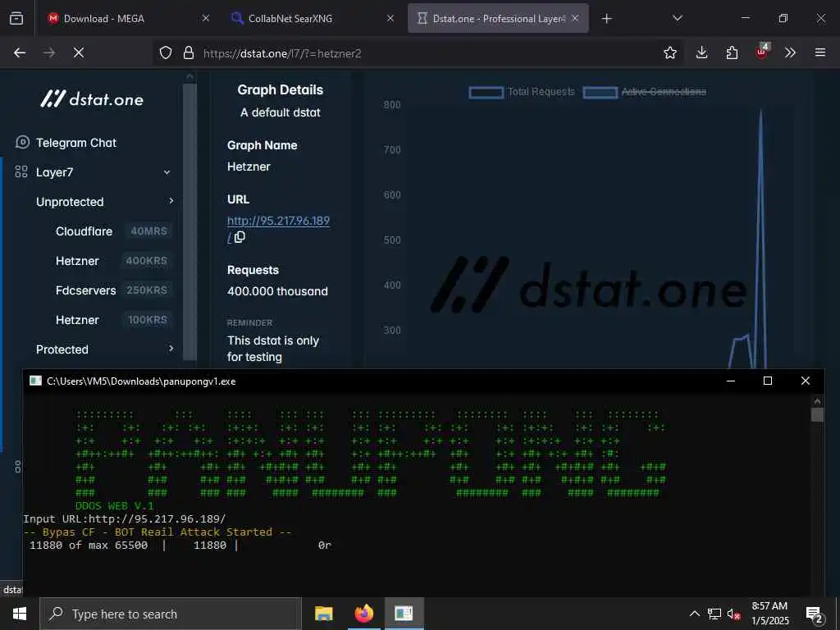This screenshot has width=840, height=630.
Task: Open network status tray icon
Action: [714, 614]
